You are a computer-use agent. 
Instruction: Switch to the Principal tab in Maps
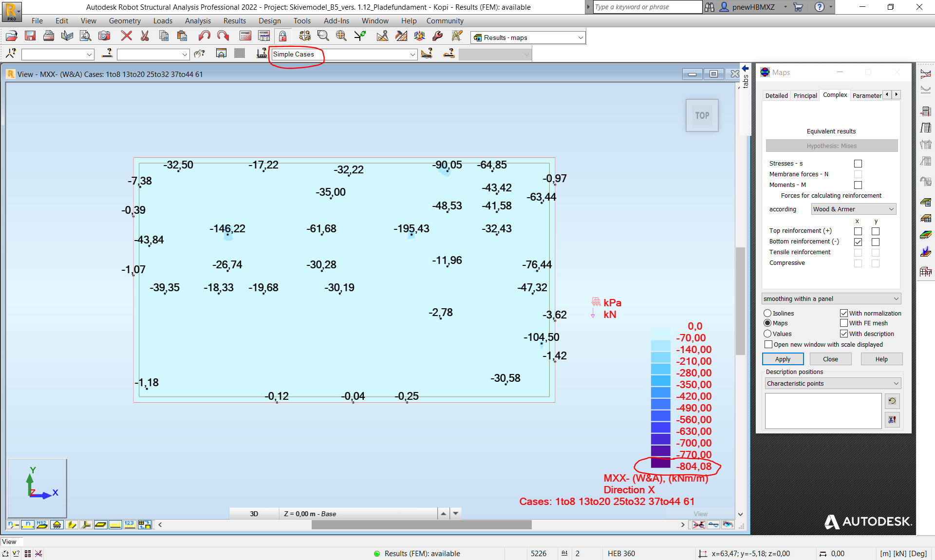pyautogui.click(x=805, y=95)
